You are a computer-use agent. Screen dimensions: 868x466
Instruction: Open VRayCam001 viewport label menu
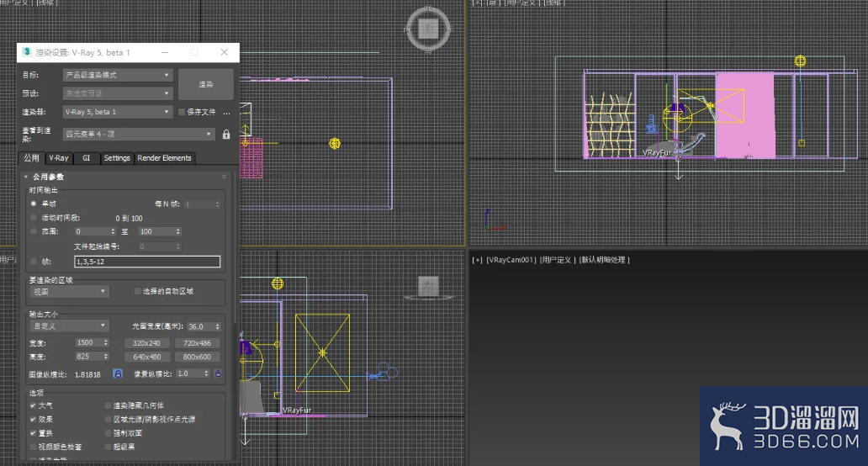pyautogui.click(x=511, y=260)
